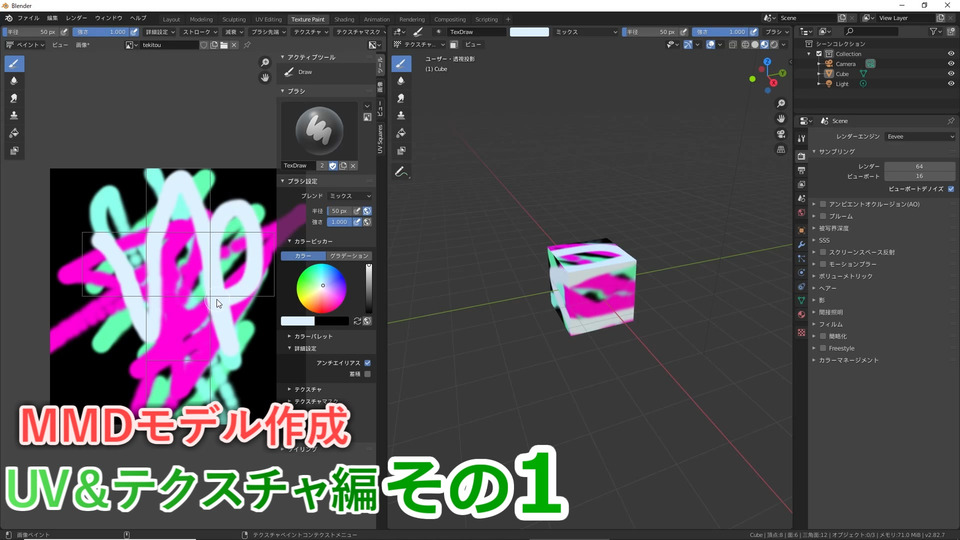This screenshot has height=540, width=960.
Task: Open the 減衰 falloff dropdown
Action: [233, 32]
